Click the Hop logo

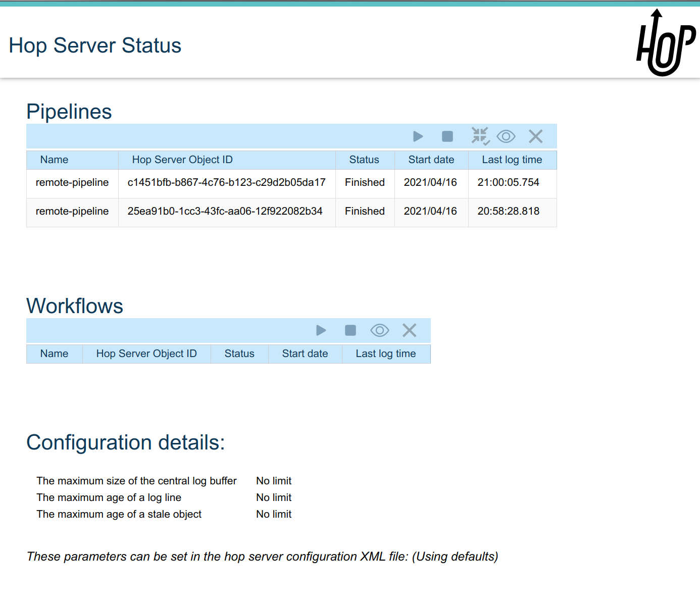click(665, 43)
